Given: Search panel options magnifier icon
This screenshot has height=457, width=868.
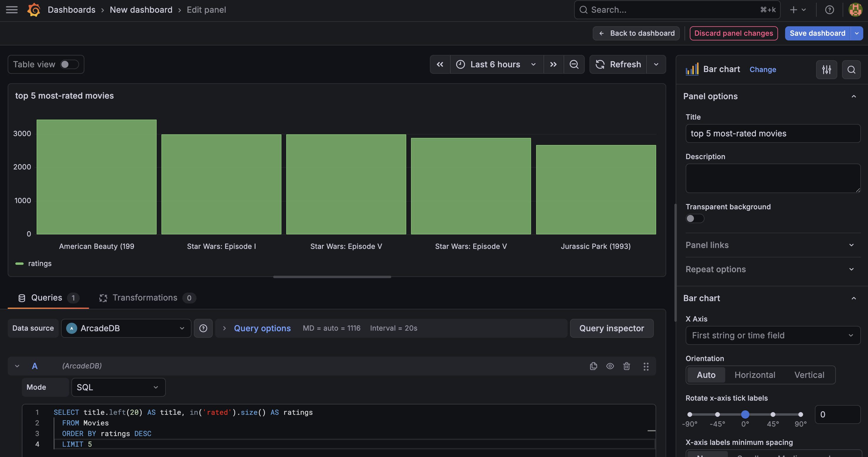Looking at the screenshot, I should click(x=851, y=70).
